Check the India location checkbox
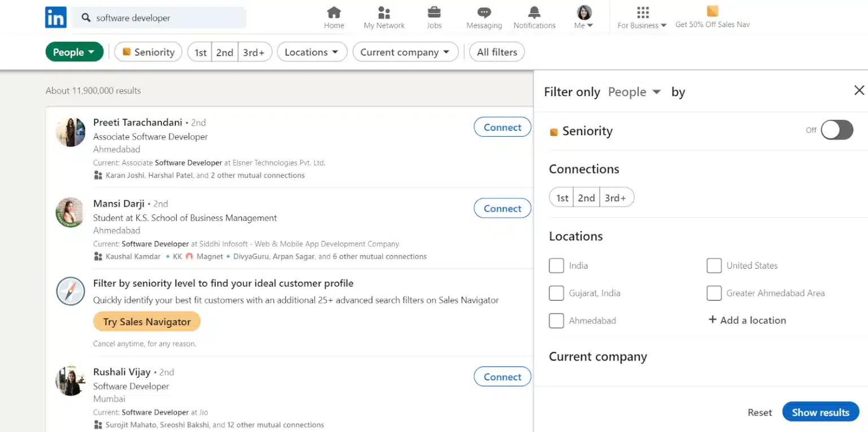This screenshot has height=432, width=868. pos(557,265)
